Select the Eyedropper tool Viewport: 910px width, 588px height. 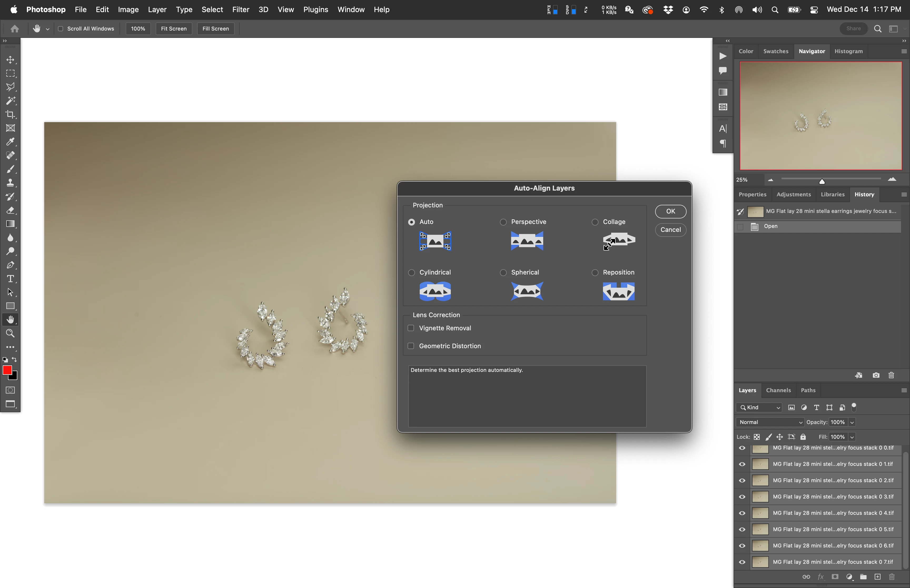pyautogui.click(x=10, y=142)
